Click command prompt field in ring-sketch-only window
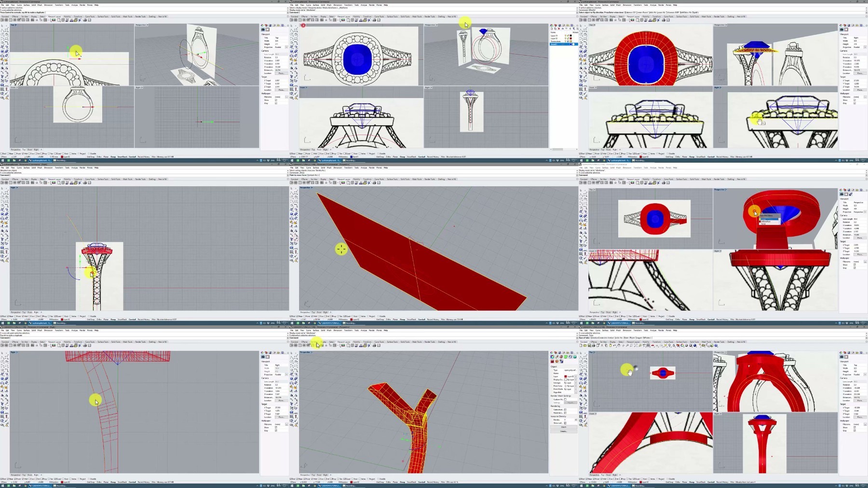Screen dimensions: 868x488 coord(145,13)
